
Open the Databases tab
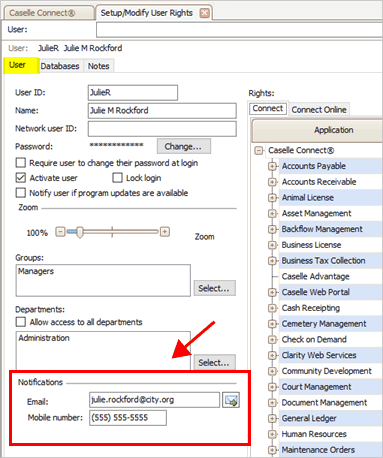coord(60,66)
